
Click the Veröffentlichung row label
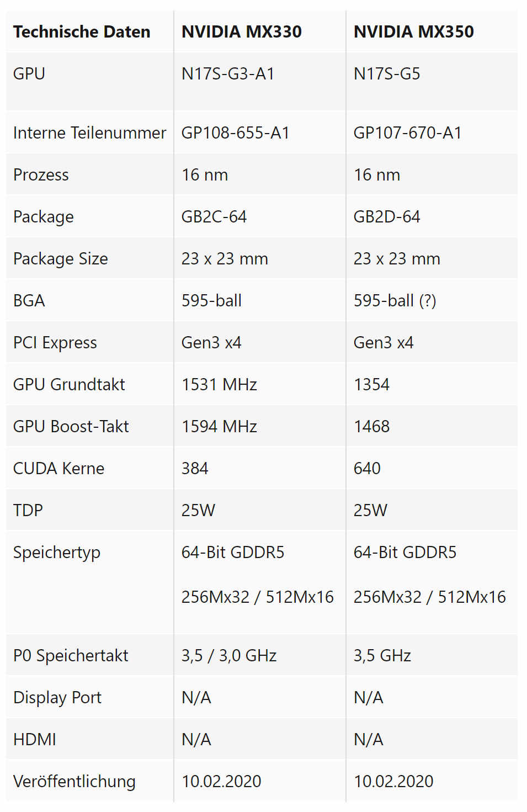(x=74, y=782)
